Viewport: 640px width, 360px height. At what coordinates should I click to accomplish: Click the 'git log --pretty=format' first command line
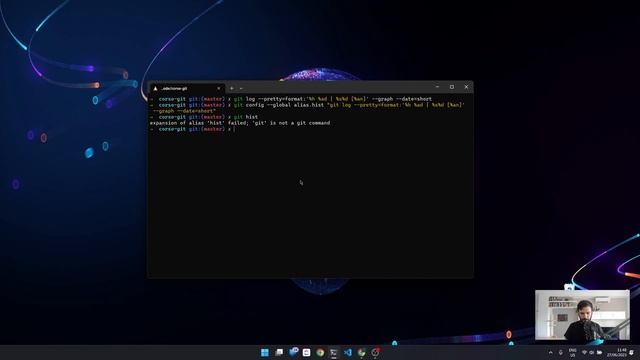333,99
